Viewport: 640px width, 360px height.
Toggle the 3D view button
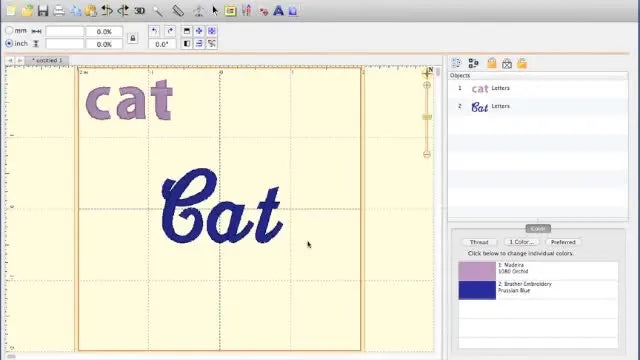click(140, 11)
